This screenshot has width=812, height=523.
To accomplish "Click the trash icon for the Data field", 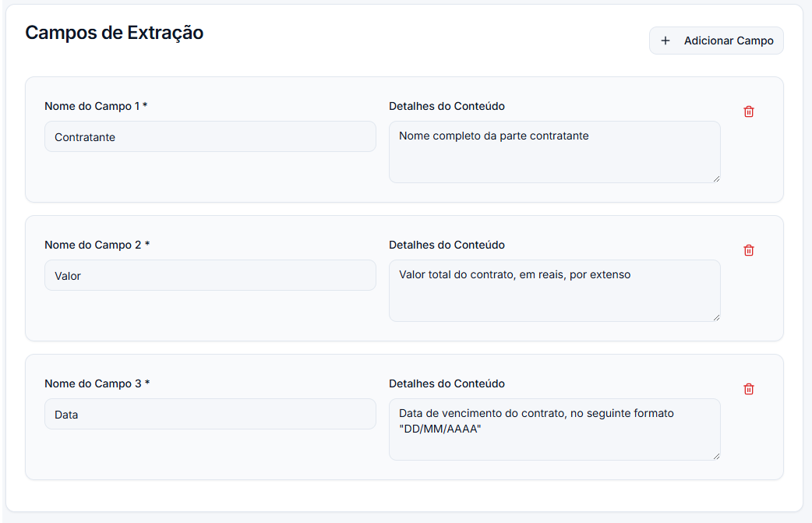I will pos(749,389).
